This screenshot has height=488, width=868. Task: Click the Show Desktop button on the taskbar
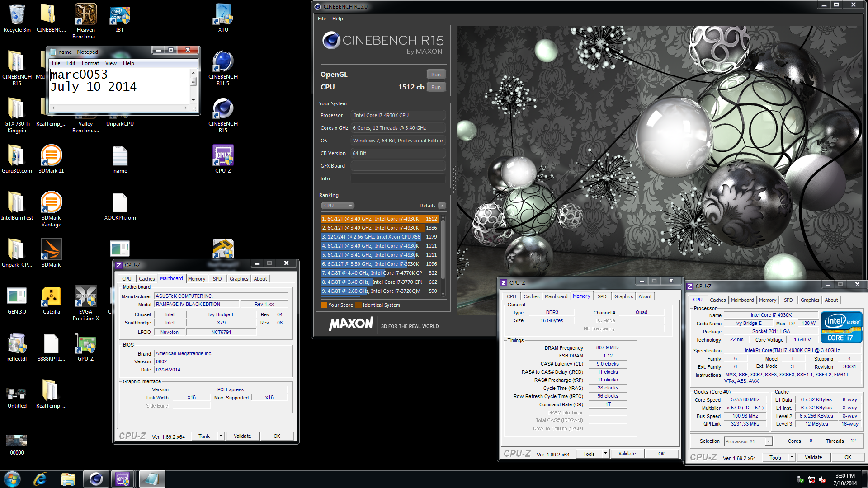pos(865,479)
